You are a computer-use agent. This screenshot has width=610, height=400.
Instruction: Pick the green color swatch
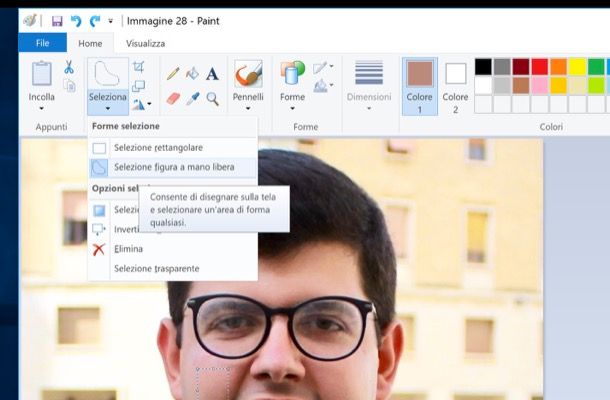tap(596, 67)
